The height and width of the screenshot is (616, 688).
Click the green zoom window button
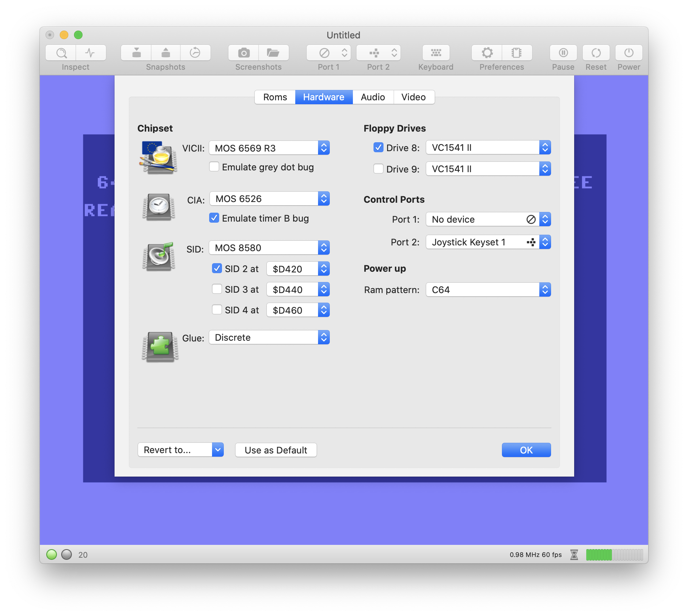pos(78,35)
